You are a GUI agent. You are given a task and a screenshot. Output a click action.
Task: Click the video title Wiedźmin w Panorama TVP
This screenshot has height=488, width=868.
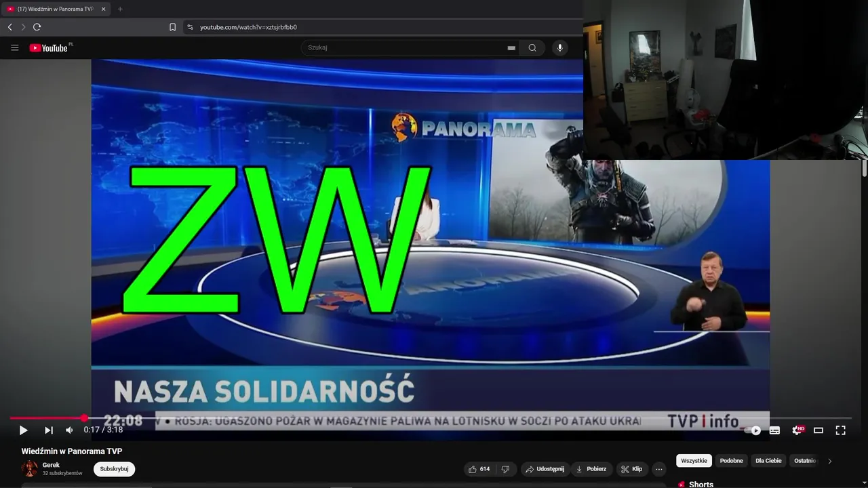click(x=72, y=451)
